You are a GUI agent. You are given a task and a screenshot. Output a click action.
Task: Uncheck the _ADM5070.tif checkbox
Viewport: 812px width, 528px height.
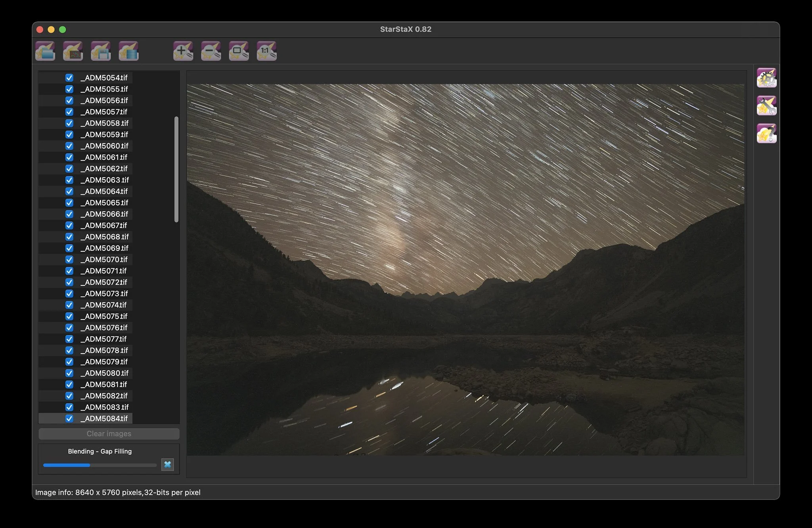pyautogui.click(x=69, y=260)
